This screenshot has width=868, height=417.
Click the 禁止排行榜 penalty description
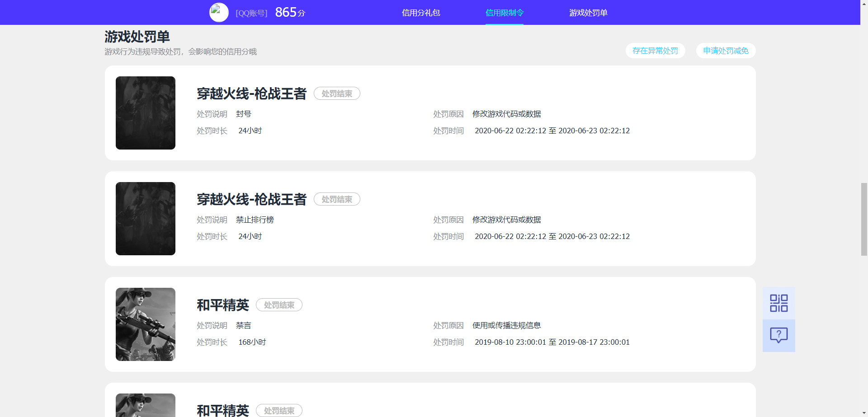point(255,220)
